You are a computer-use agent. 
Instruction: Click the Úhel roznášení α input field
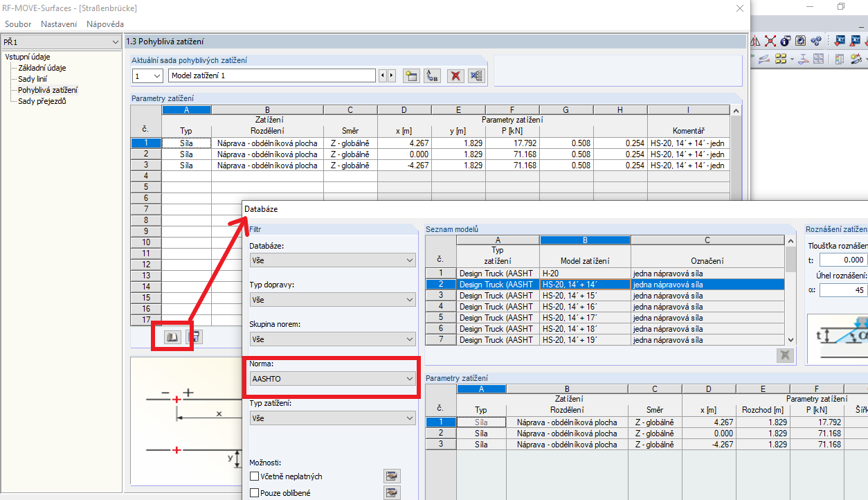click(843, 290)
